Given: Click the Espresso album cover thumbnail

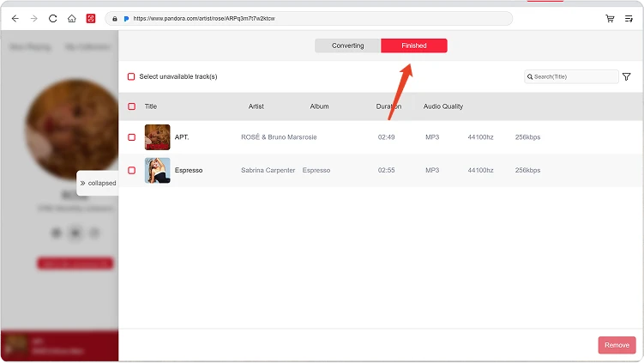Looking at the screenshot, I should point(157,170).
